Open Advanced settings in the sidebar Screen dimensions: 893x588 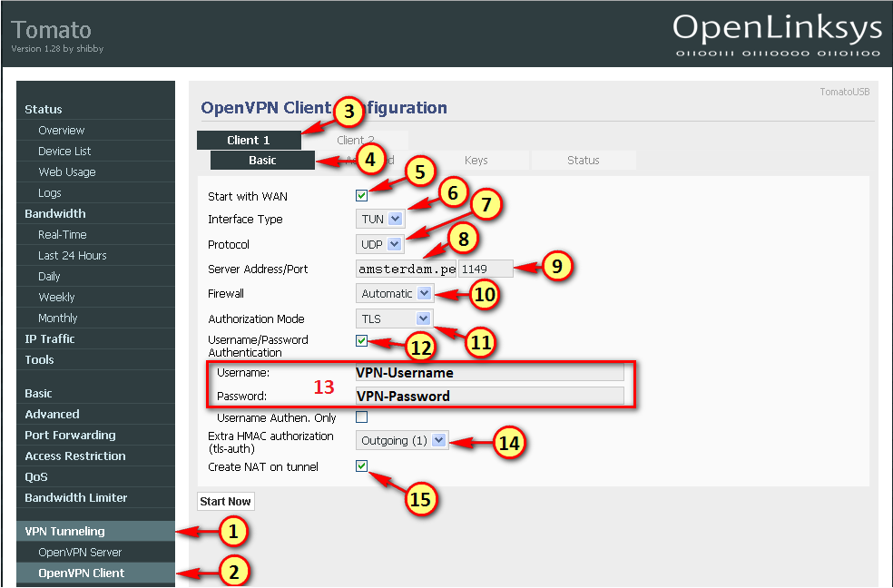click(95, 415)
